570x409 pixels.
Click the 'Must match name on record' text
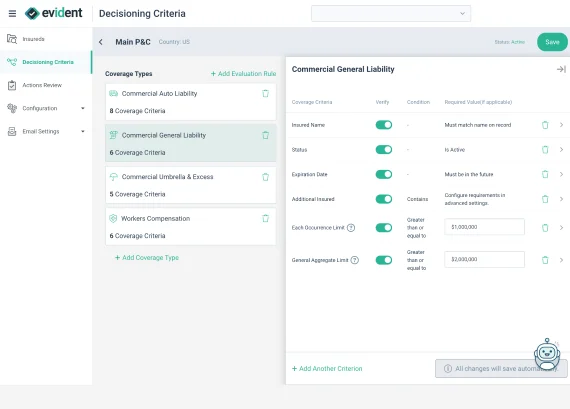pos(478,125)
